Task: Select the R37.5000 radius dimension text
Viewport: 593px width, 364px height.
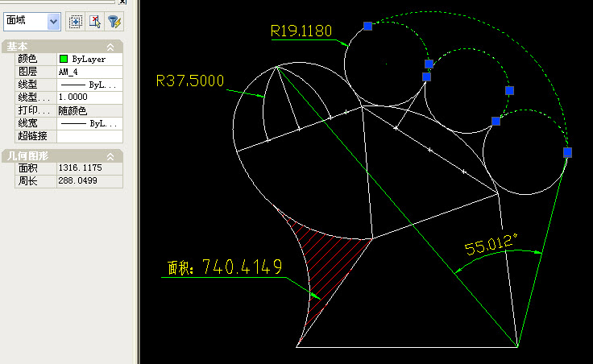Action: (x=190, y=81)
